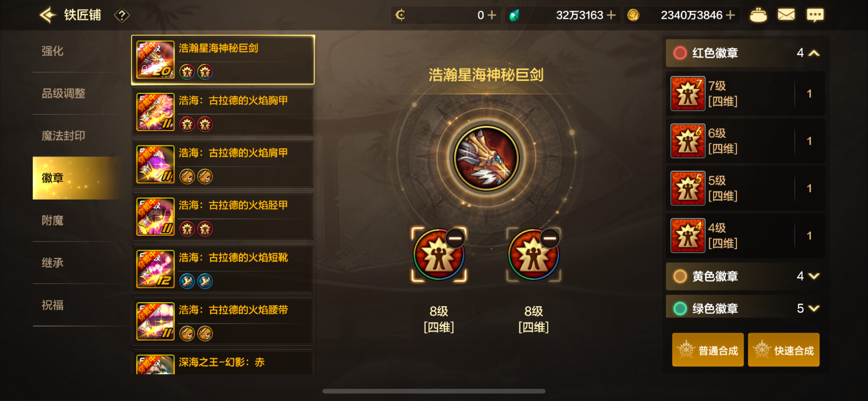
Task: Select 浩海：古拉德的火焰短靴 equipment entry
Action: click(x=223, y=269)
